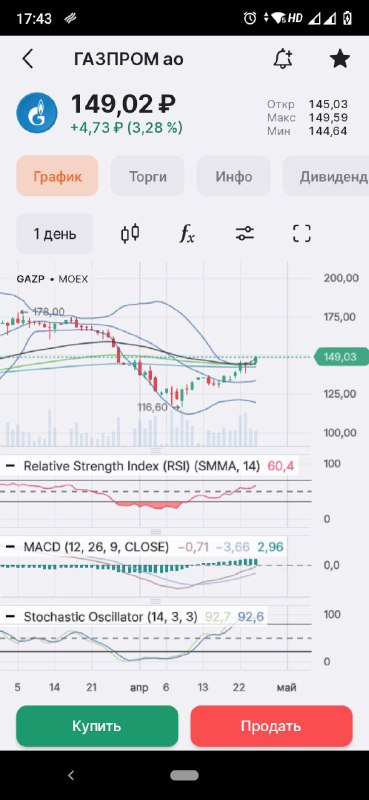
Task: Collapse the MACD indicator panel
Action: tap(10, 547)
